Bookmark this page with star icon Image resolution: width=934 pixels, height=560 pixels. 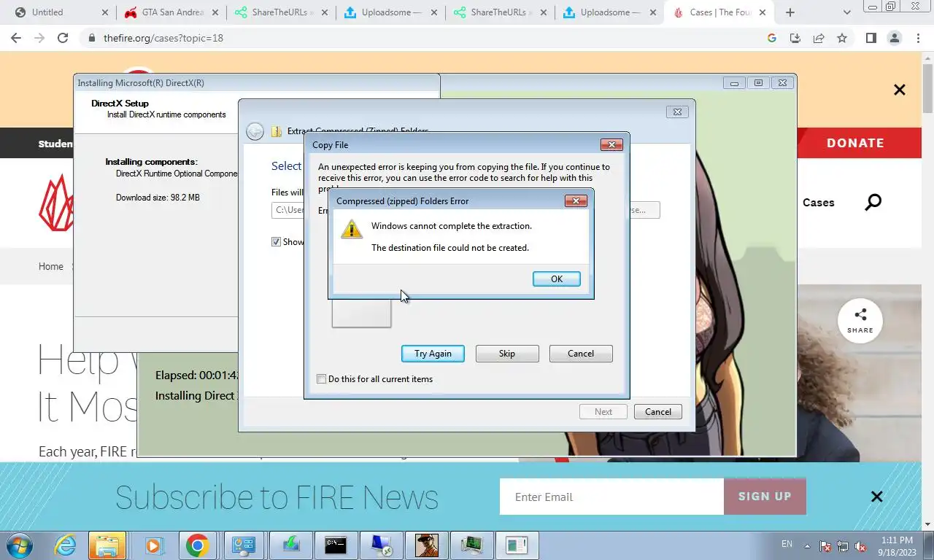tap(842, 38)
